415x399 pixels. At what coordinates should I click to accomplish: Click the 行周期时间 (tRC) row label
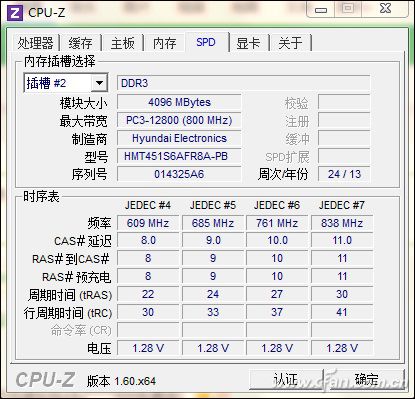click(x=68, y=313)
